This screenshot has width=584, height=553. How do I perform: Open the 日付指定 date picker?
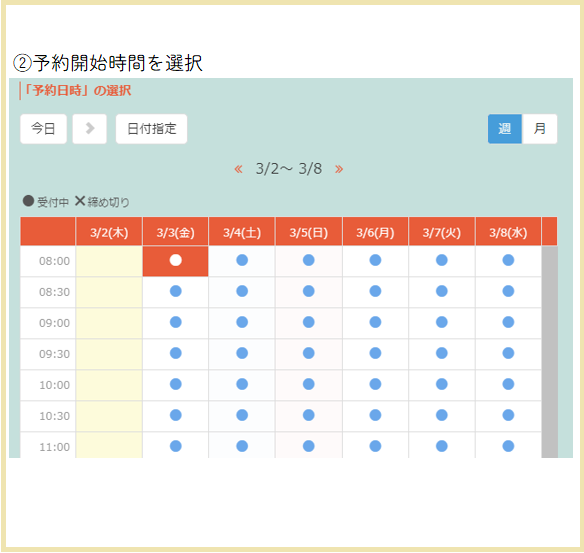point(152,129)
